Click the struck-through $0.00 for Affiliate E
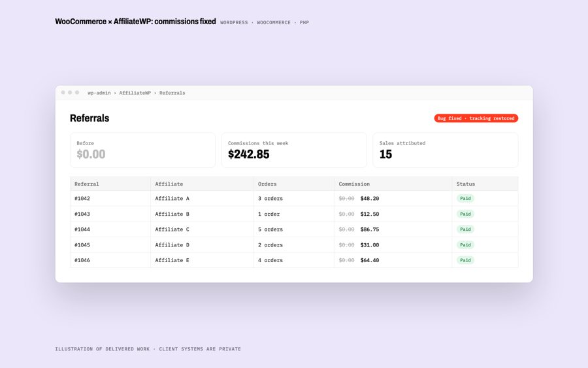The width and height of the screenshot is (588, 368). [346, 260]
